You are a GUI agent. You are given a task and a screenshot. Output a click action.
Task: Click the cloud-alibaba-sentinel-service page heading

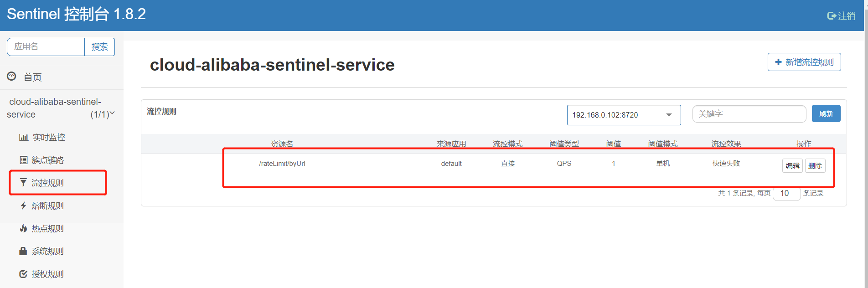[x=272, y=65]
